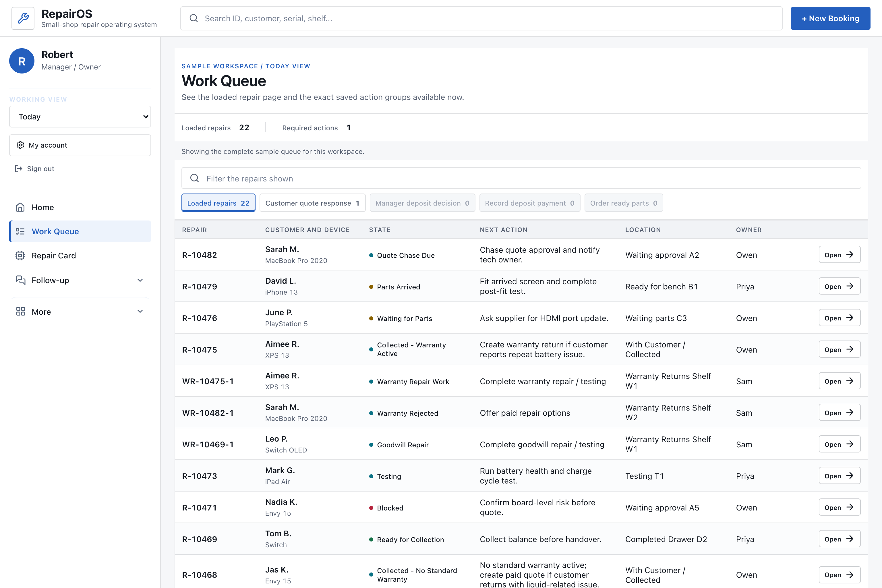Select the Record deposit payment tab
This screenshot has width=882, height=588.
(529, 203)
